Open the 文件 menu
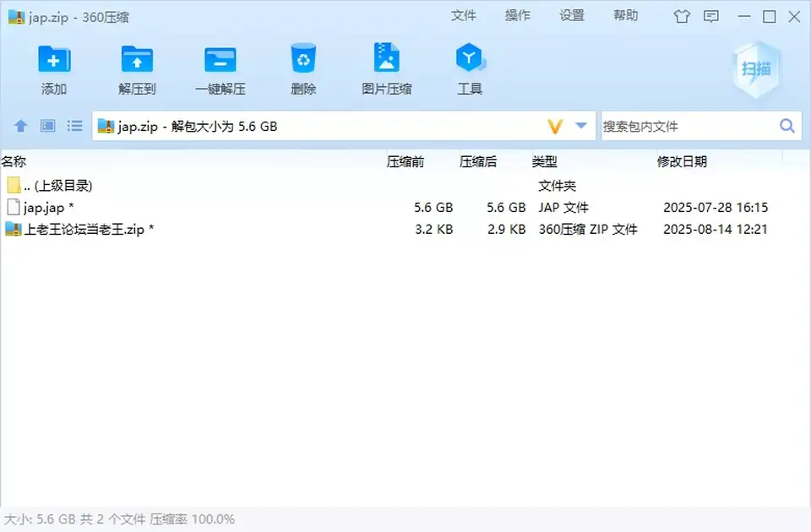This screenshot has width=811, height=532. 464,15
